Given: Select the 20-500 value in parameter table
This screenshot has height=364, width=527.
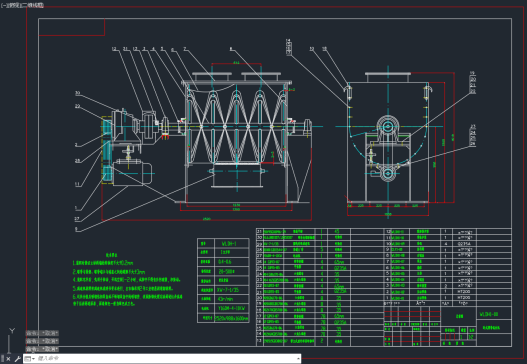Looking at the screenshot, I should coord(226,271).
